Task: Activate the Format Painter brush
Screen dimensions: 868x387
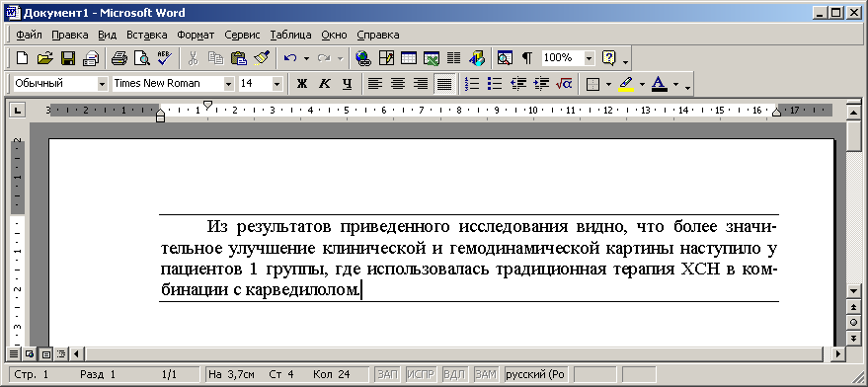Action: pyautogui.click(x=262, y=57)
